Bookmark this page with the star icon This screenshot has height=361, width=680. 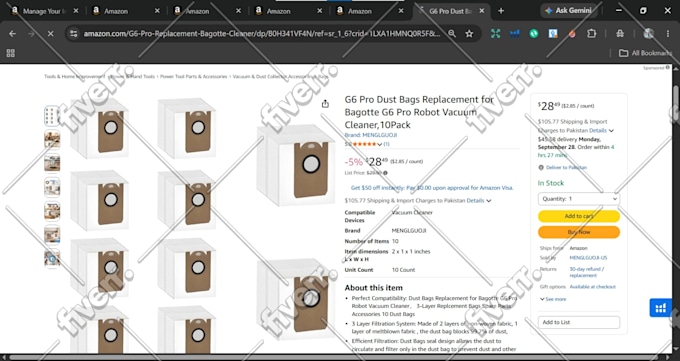click(469, 33)
